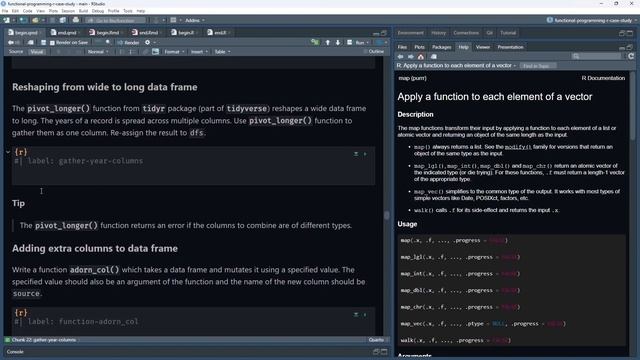Viewport: 640px width, 360px height.
Task: Open the Session menu
Action: click(68, 11)
